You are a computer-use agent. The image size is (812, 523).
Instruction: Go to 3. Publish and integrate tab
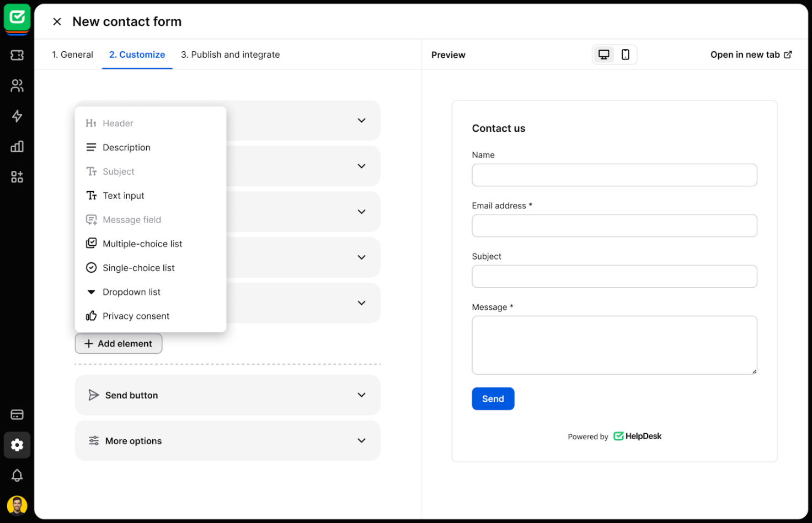click(x=230, y=55)
